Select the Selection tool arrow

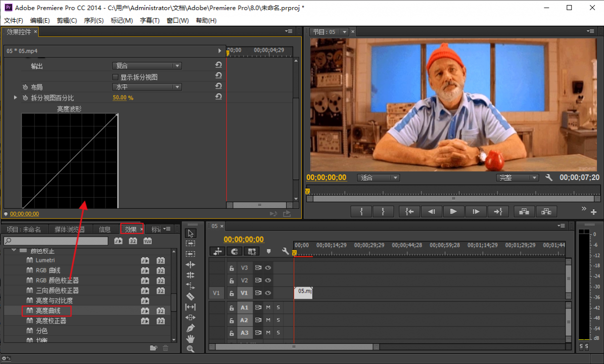[x=191, y=233]
